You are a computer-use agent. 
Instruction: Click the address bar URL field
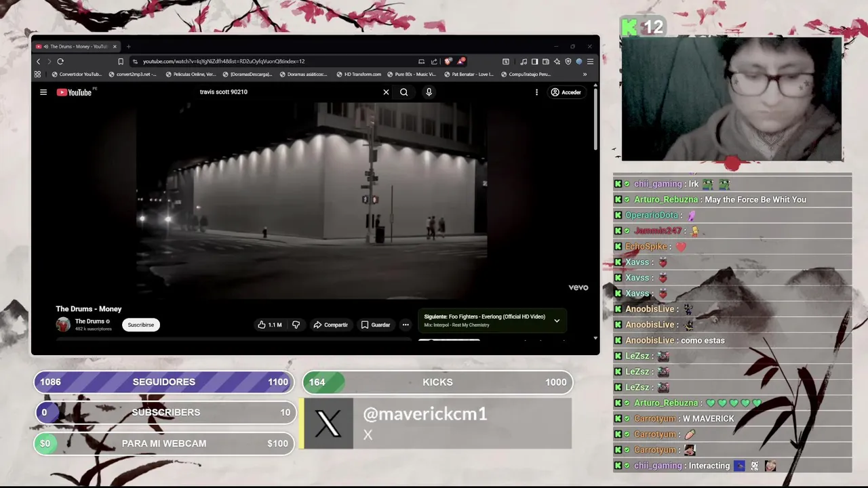click(271, 61)
